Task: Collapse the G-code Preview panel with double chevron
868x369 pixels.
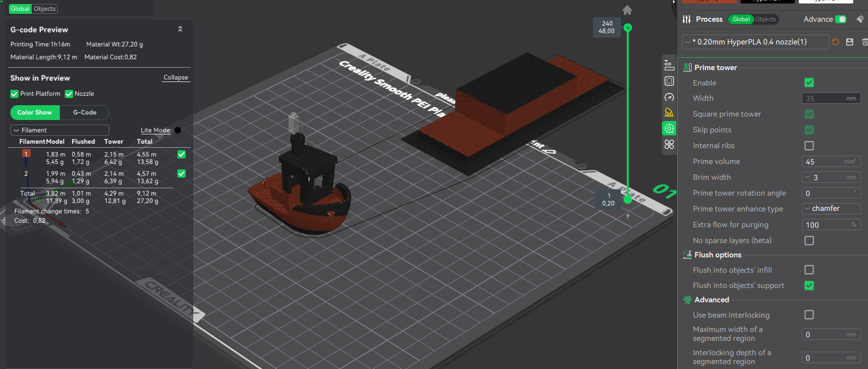Action: click(180, 29)
